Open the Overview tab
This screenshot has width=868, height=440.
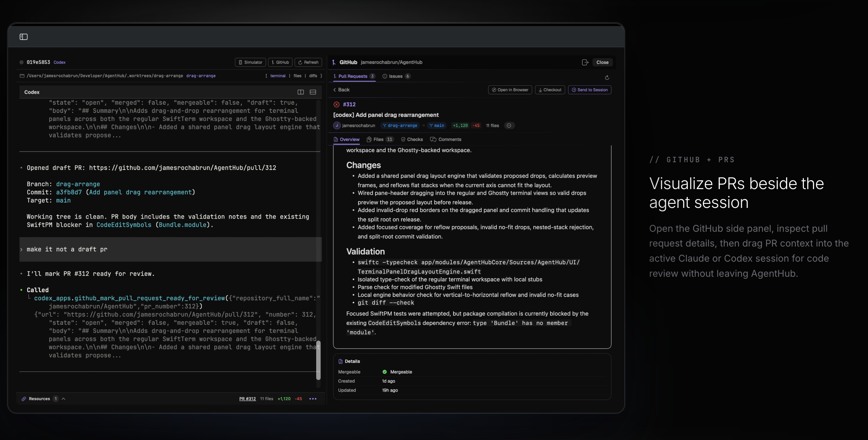tap(346, 139)
